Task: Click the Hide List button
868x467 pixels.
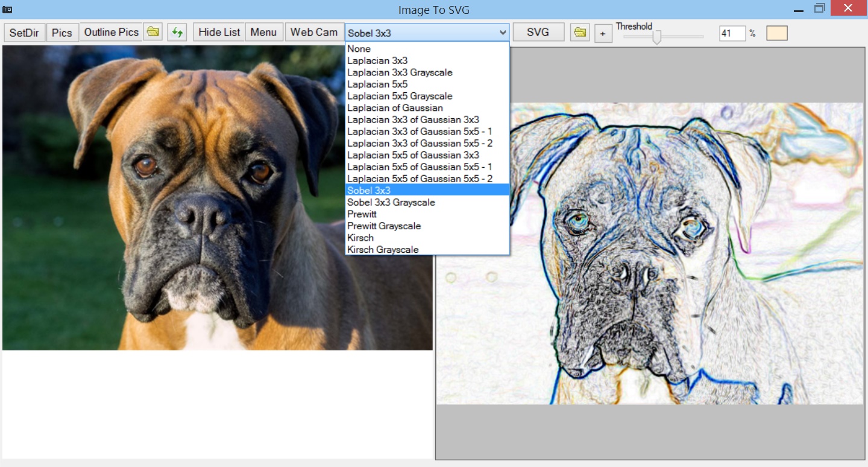Action: pos(219,33)
